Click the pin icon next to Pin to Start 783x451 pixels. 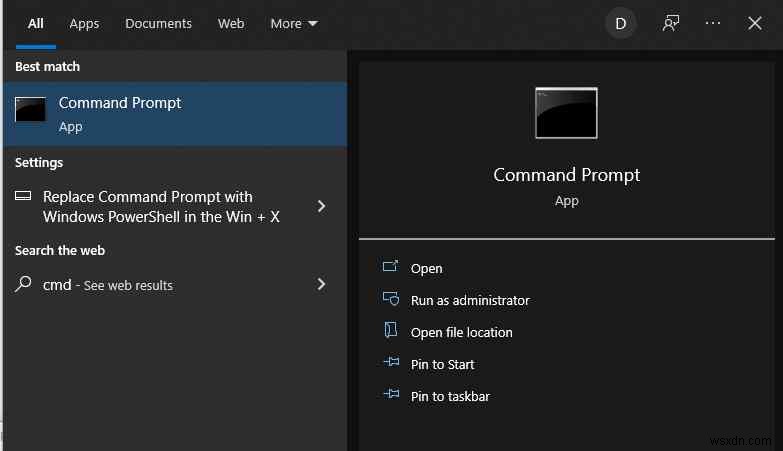coord(391,364)
